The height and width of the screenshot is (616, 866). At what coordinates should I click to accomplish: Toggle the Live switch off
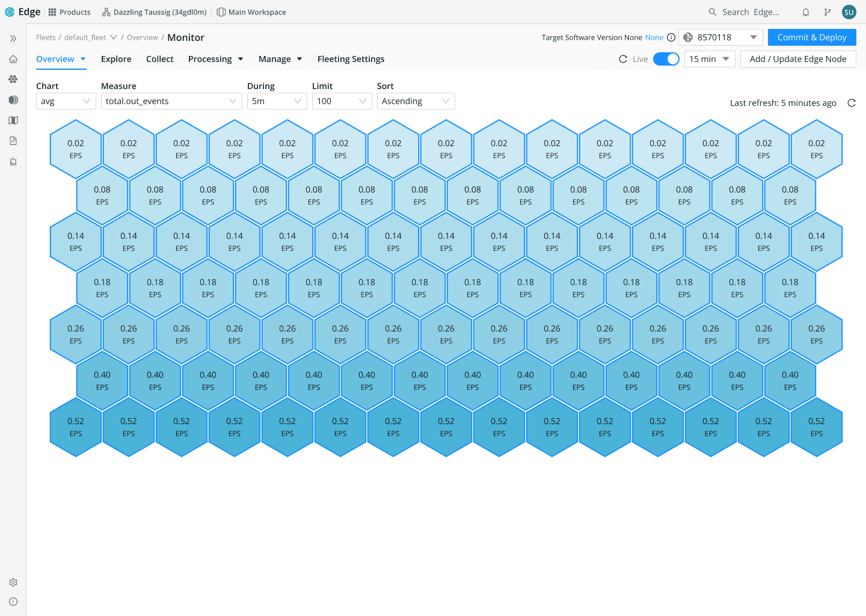666,59
